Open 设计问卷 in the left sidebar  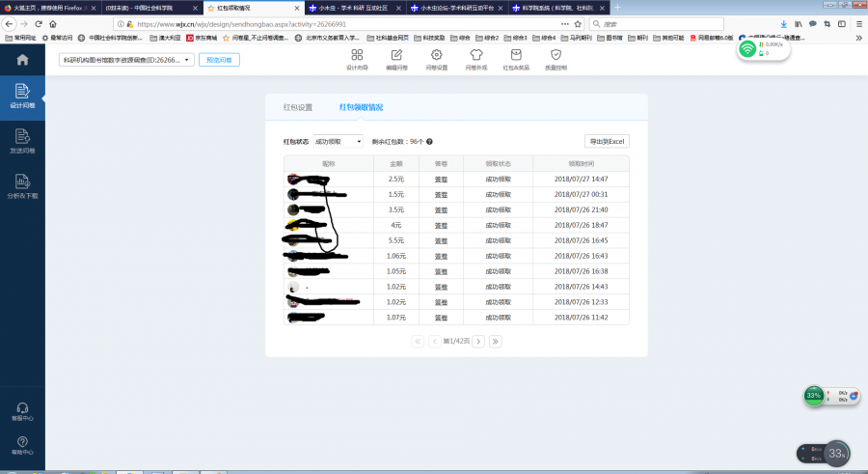21,97
